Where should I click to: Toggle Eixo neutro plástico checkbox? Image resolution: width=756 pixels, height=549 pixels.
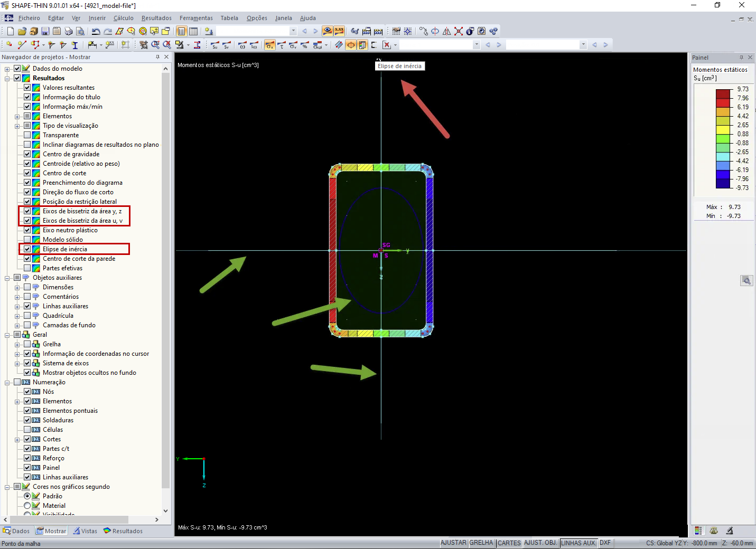point(27,230)
